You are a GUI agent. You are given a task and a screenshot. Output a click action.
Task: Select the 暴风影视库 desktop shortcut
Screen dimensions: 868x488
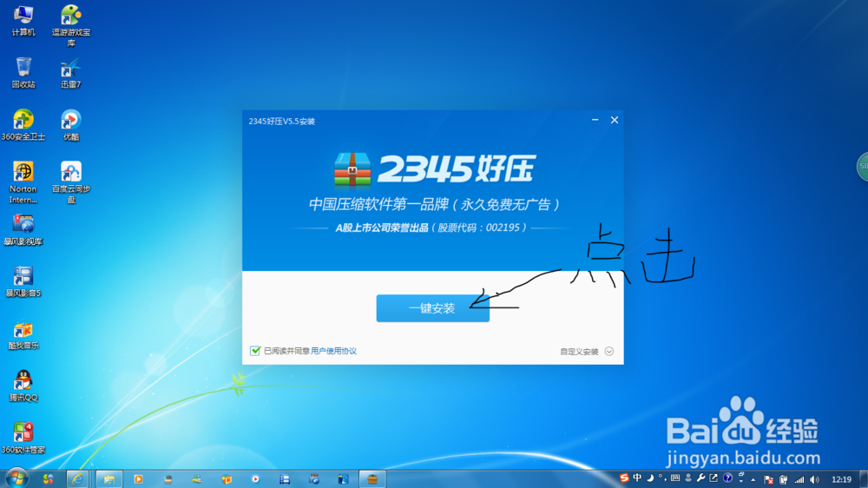pos(23,229)
